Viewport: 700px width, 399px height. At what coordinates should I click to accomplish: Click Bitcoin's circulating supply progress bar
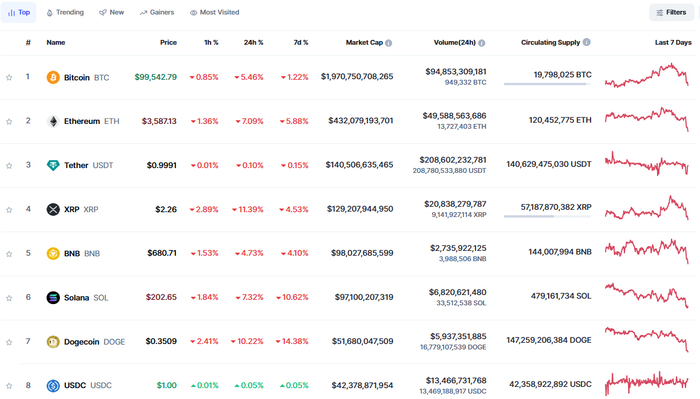547,84
